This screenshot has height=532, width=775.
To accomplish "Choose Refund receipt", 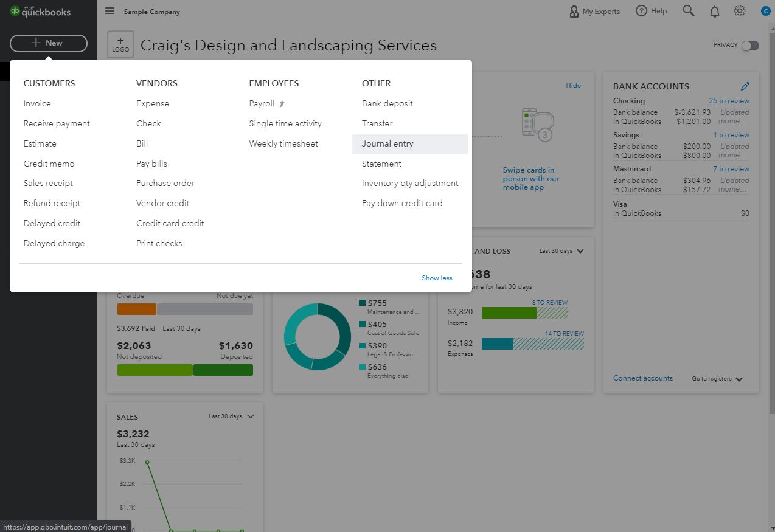I will pos(52,203).
